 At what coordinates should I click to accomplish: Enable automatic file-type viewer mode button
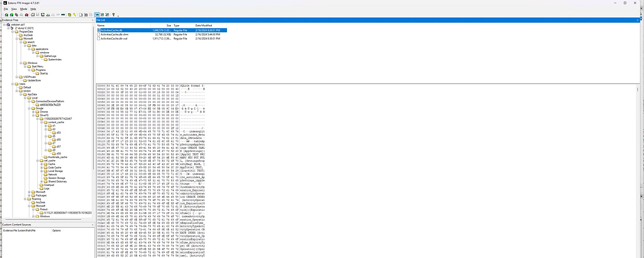[97, 15]
